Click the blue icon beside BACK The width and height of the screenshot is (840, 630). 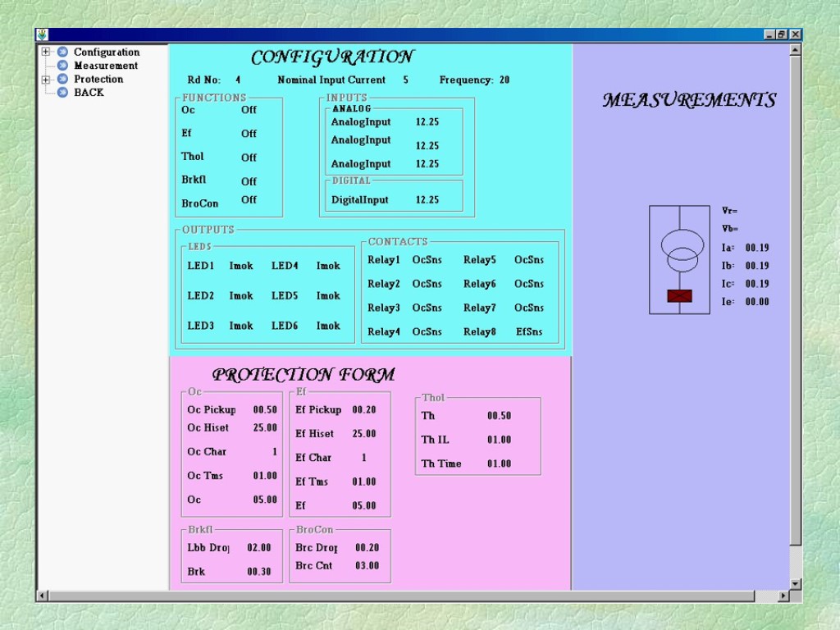pyautogui.click(x=62, y=92)
